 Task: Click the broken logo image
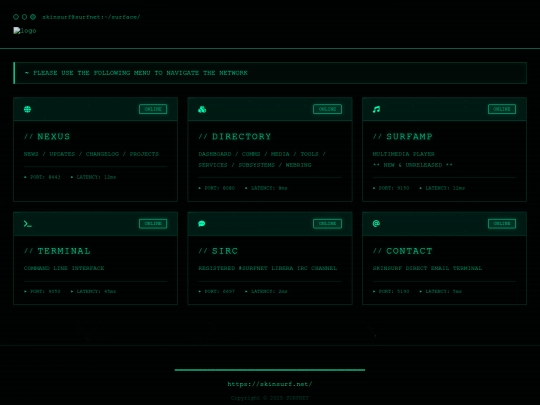click(24, 31)
